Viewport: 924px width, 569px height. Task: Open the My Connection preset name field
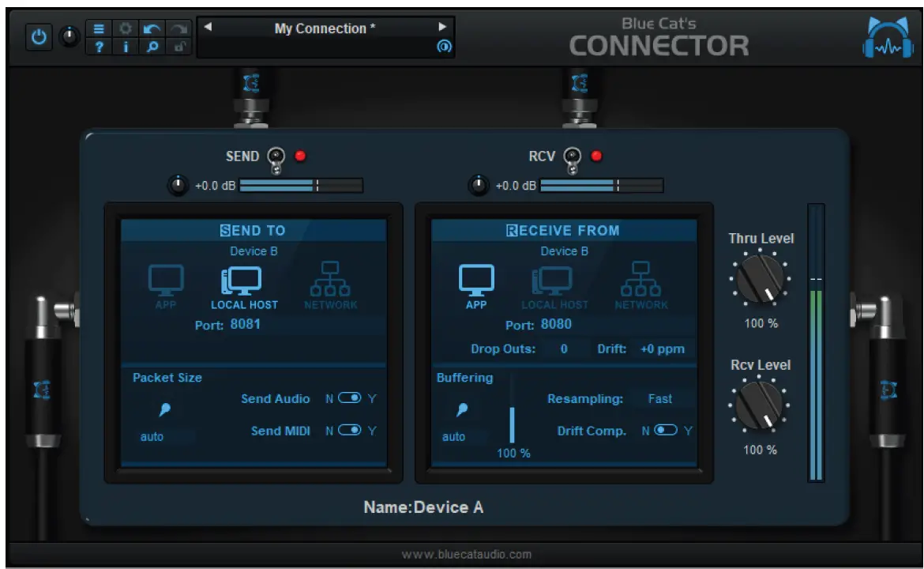[x=325, y=28]
